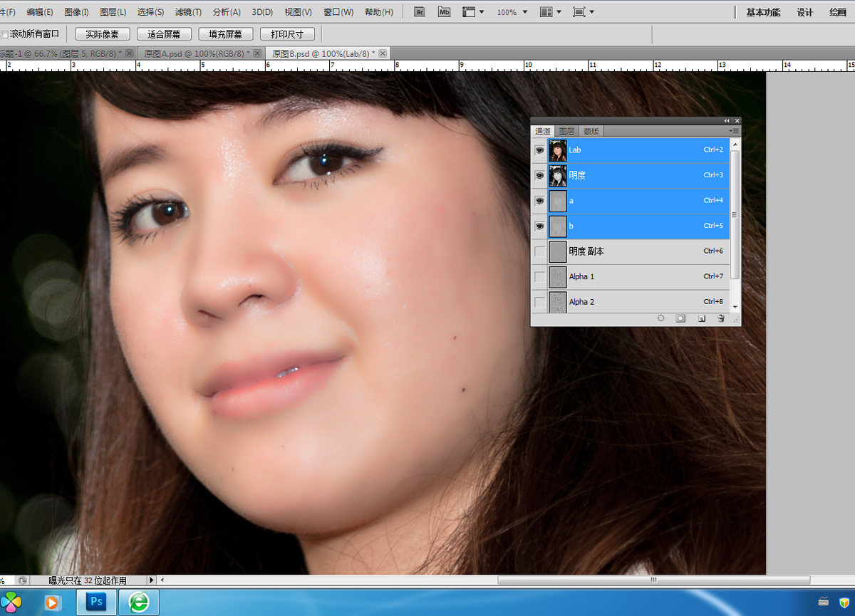Click the horizontal scrollbar under the canvas

click(652, 580)
